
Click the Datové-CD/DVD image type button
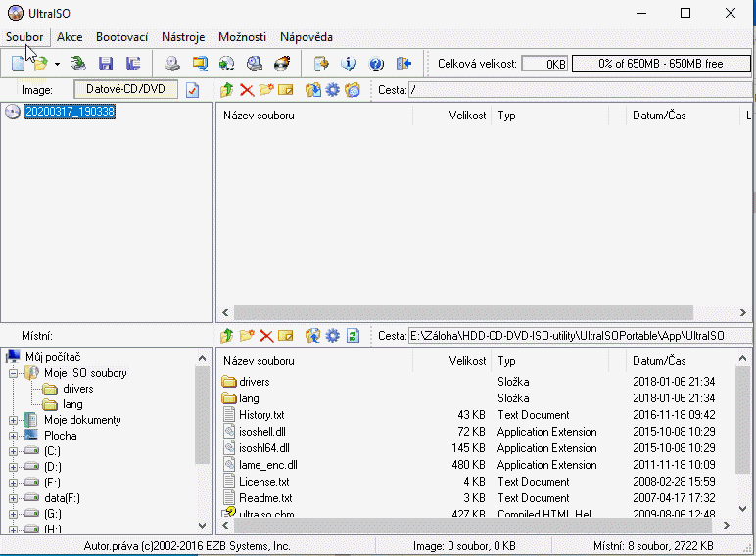(x=125, y=89)
